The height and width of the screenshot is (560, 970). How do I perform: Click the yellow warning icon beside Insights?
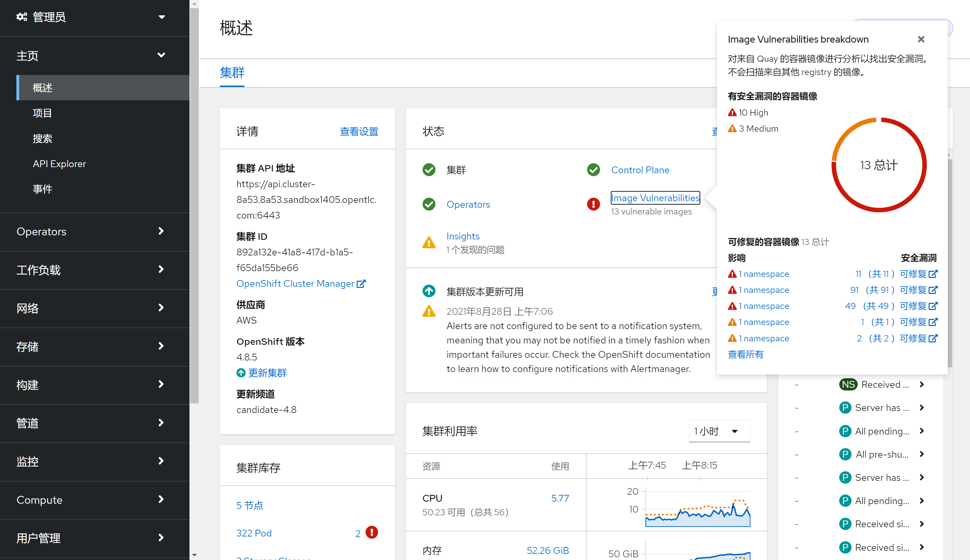[429, 243]
